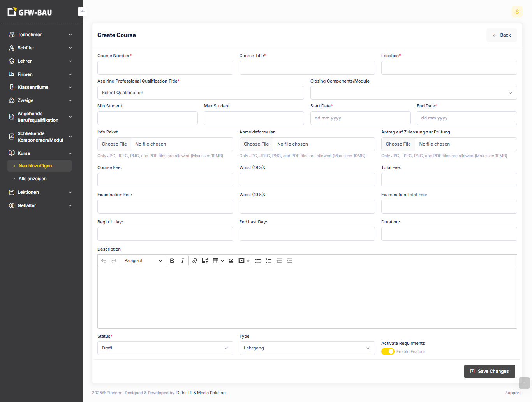532x402 pixels.
Task: Open Alle anzeigen under Kurse
Action: pyautogui.click(x=33, y=179)
